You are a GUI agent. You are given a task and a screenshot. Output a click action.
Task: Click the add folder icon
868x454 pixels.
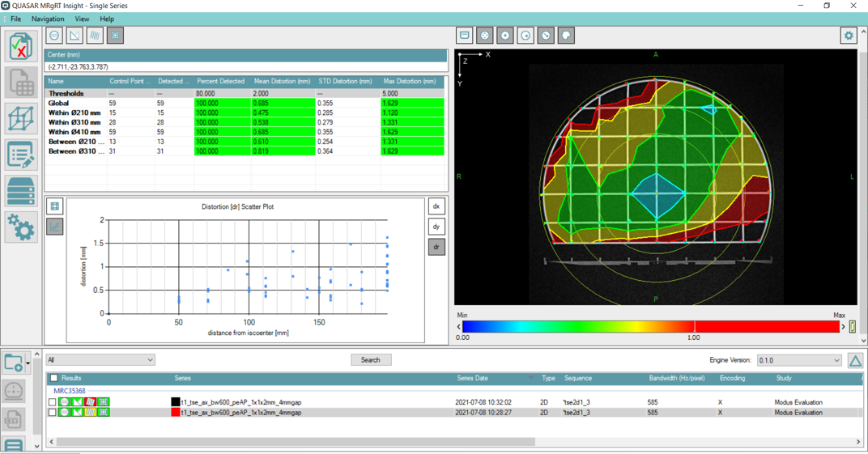tap(13, 363)
